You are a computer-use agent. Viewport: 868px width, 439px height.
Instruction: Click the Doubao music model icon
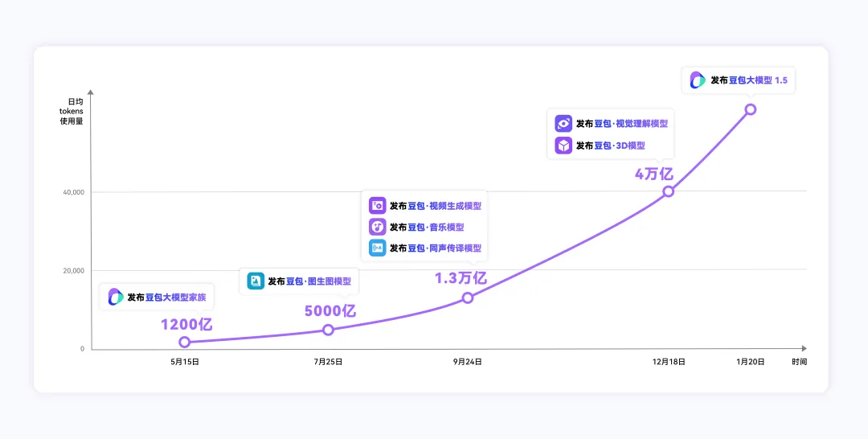click(x=378, y=227)
